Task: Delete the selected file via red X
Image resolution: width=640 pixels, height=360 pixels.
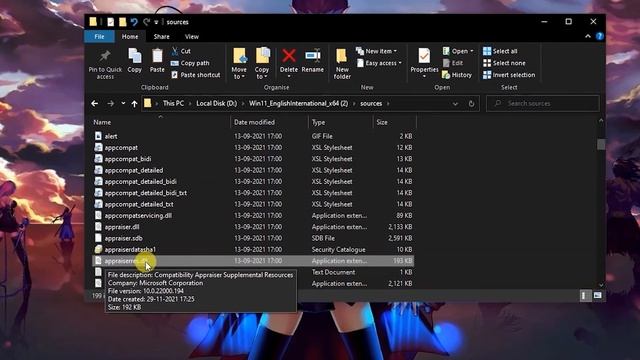Action: 289,56
